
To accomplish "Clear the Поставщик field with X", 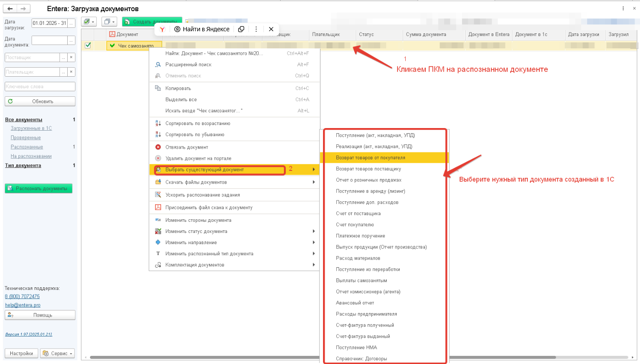I will [72, 57].
